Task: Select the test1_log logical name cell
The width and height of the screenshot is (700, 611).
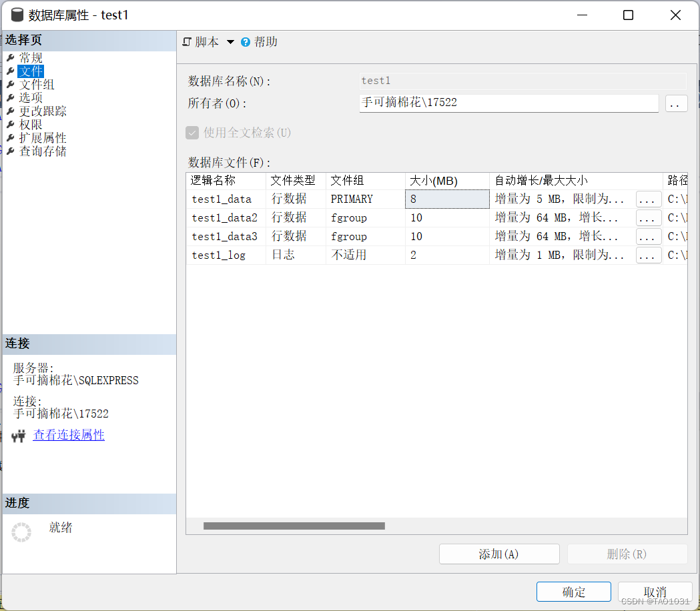Action: [226, 255]
